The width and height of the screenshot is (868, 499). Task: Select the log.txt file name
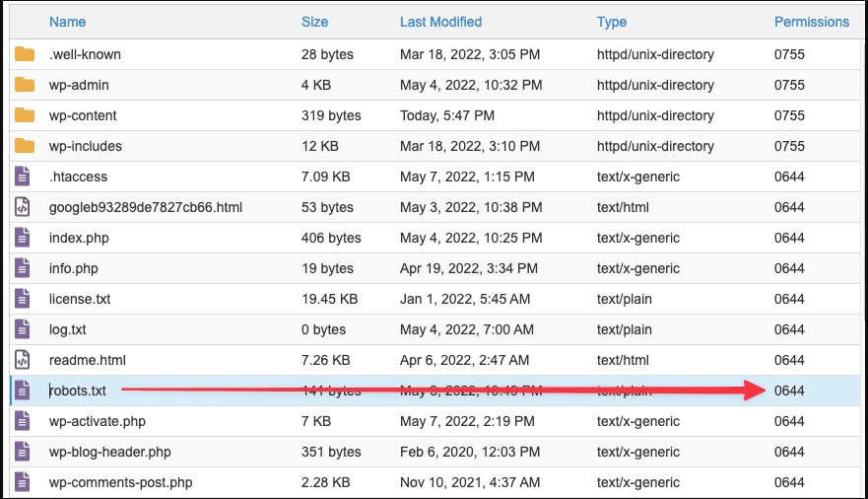(68, 329)
